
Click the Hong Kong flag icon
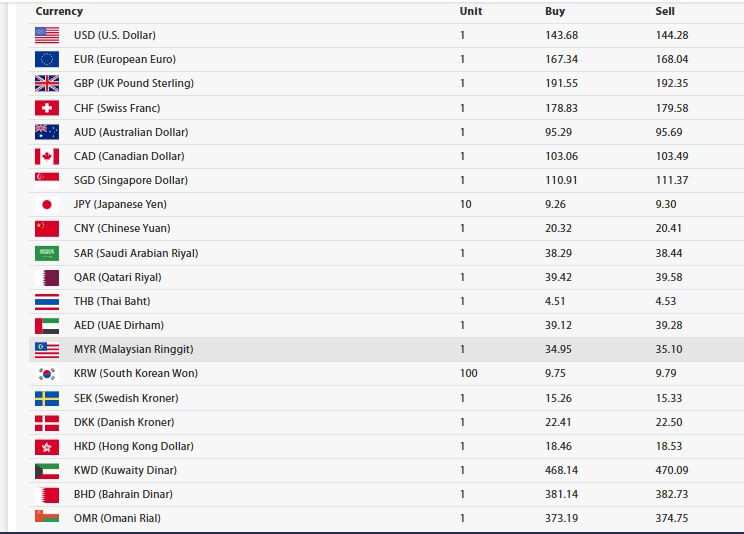pyautogui.click(x=47, y=446)
